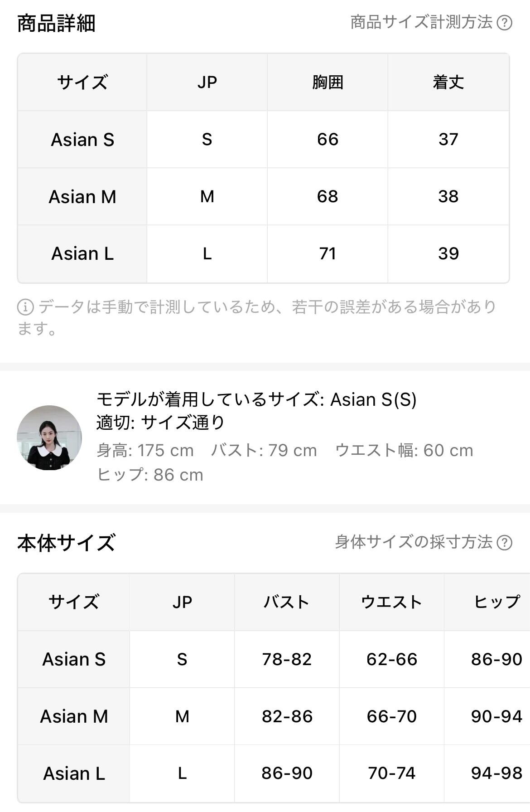Tap the JP column header in 商品詳細
The width and height of the screenshot is (530, 812).
tap(207, 83)
